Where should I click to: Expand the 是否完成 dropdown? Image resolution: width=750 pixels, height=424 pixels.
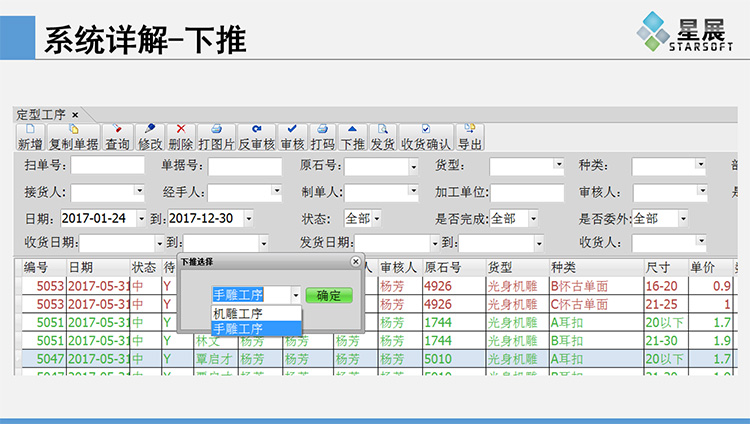[x=533, y=218]
